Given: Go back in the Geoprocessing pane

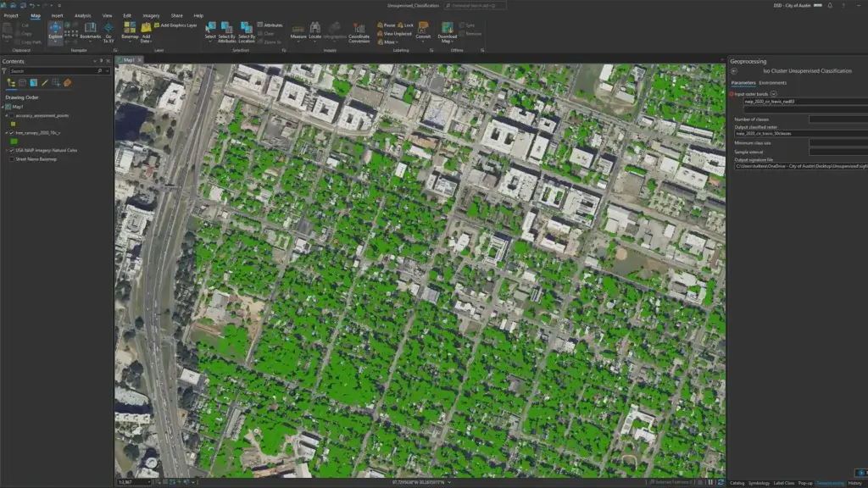Looking at the screenshot, I should [734, 71].
